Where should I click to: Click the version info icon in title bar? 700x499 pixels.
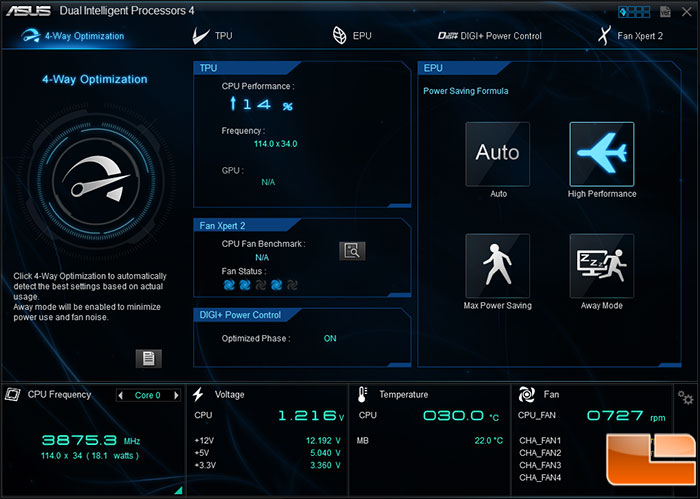(663, 12)
